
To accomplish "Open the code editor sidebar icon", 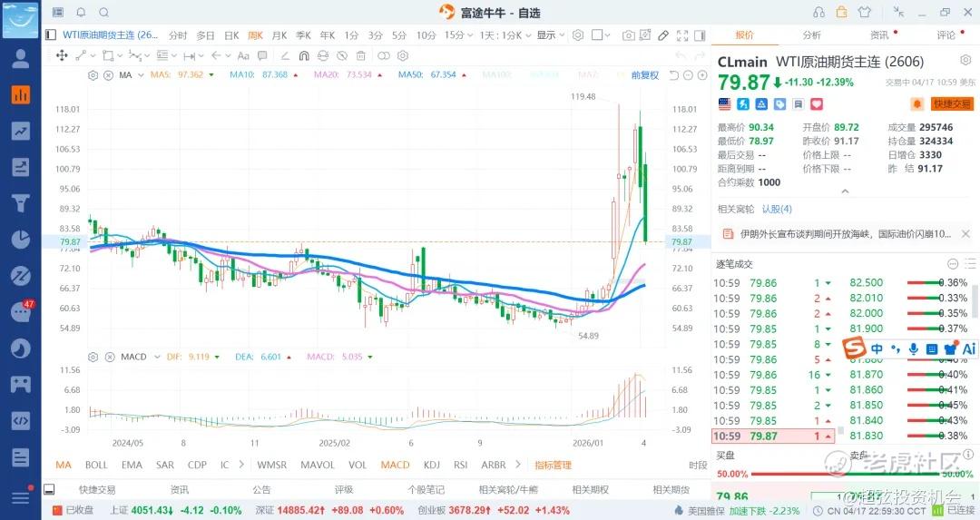I will point(21,420).
